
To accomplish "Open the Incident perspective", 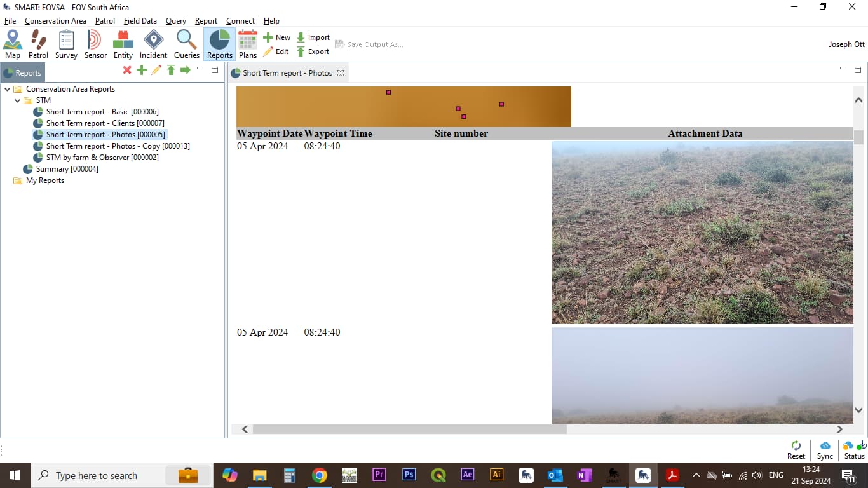I will pos(153,44).
